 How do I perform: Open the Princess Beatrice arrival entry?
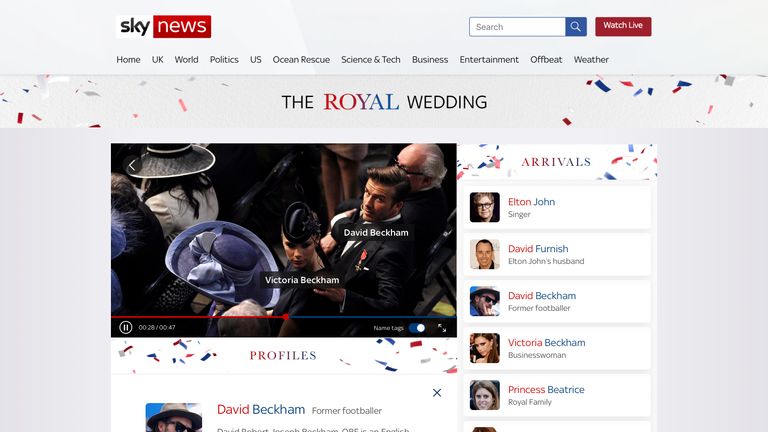[x=557, y=395]
